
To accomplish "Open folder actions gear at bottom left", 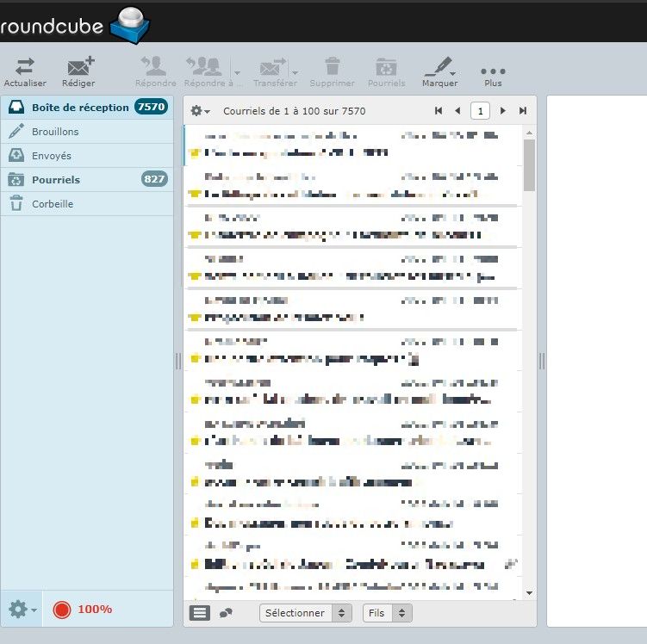I will tap(22, 610).
